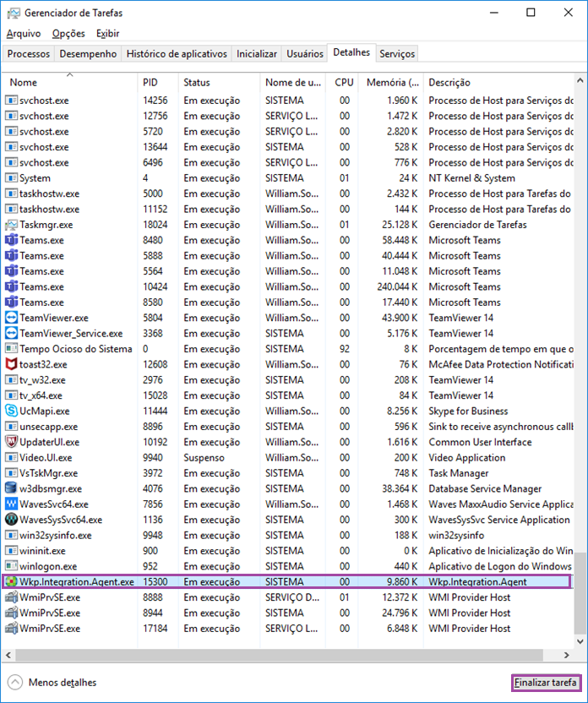Collapse view with Menos detalhes arrow
Viewport: 588px width, 703px height.
(x=15, y=683)
